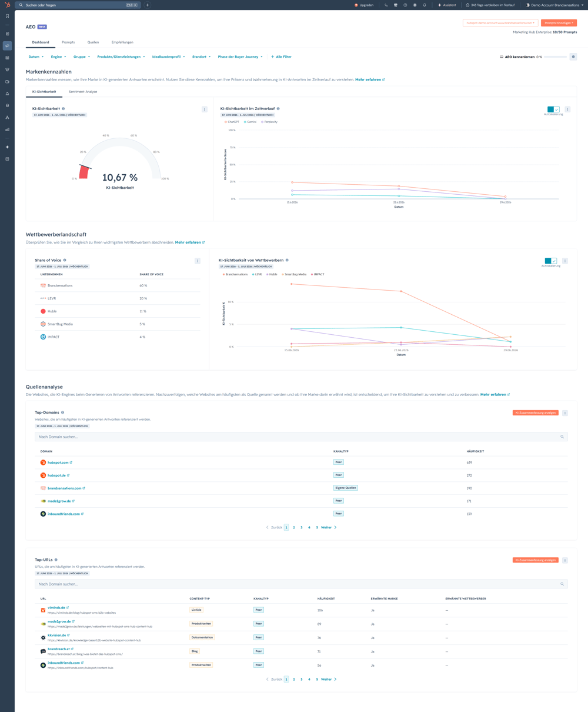The width and height of the screenshot is (588, 712).
Task: Open the Automation workflow sidebar icon
Action: (x=7, y=118)
